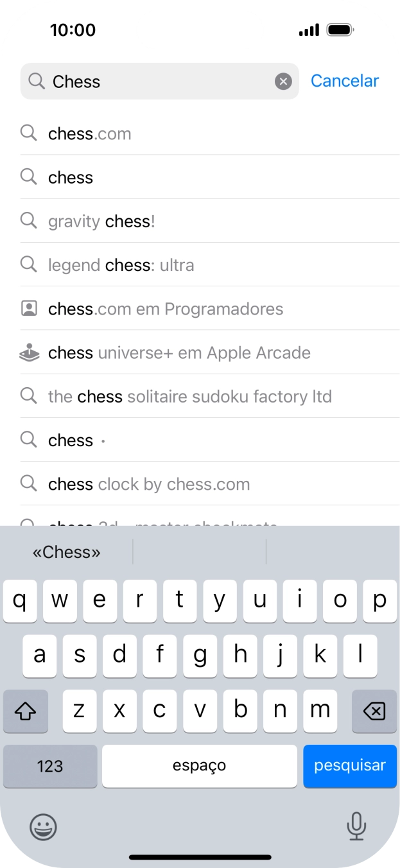Toggle the shift key
Image resolution: width=400 pixels, height=868 pixels.
tap(26, 711)
